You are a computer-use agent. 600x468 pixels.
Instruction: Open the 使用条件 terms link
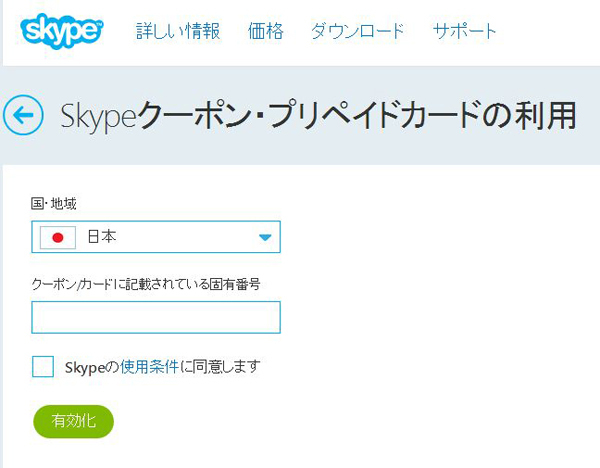tap(149, 367)
